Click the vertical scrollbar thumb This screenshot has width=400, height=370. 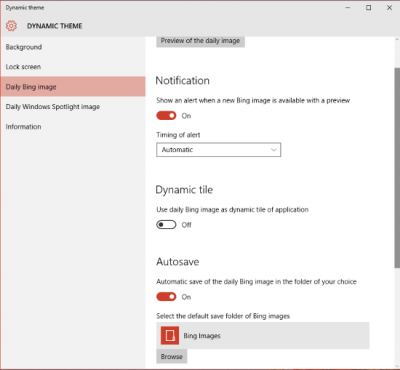pos(397,167)
